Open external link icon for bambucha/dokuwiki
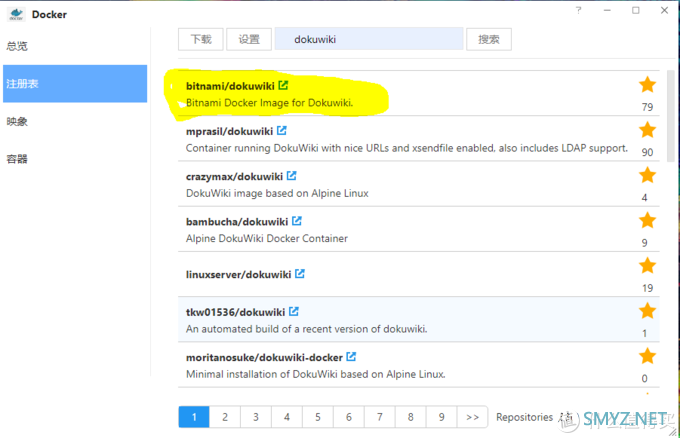 tap(297, 221)
